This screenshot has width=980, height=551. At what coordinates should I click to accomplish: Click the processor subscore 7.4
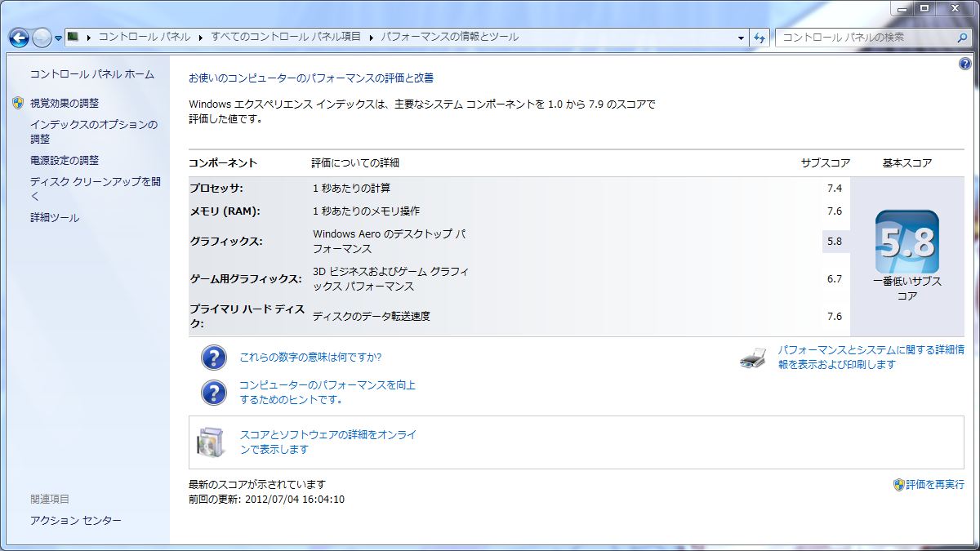coord(834,189)
